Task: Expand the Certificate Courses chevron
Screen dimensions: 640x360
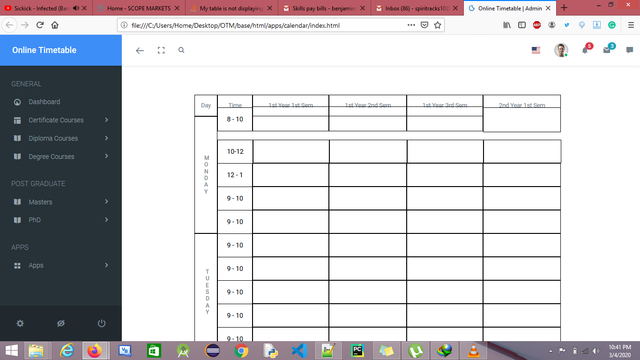Action: tap(107, 120)
